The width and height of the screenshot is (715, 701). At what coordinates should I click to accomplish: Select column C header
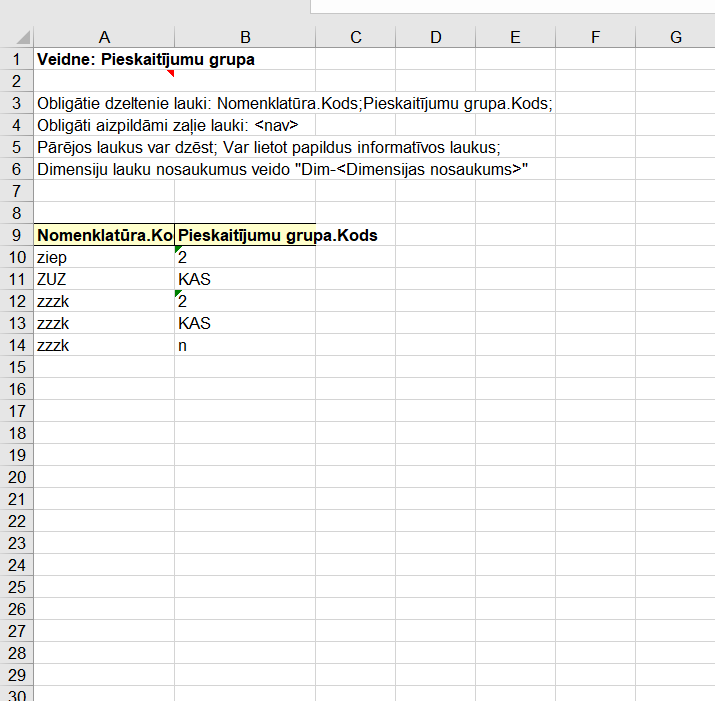(x=356, y=37)
